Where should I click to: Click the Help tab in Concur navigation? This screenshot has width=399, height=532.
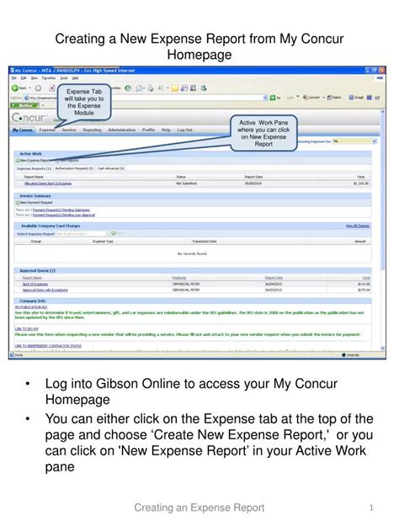[x=166, y=130]
